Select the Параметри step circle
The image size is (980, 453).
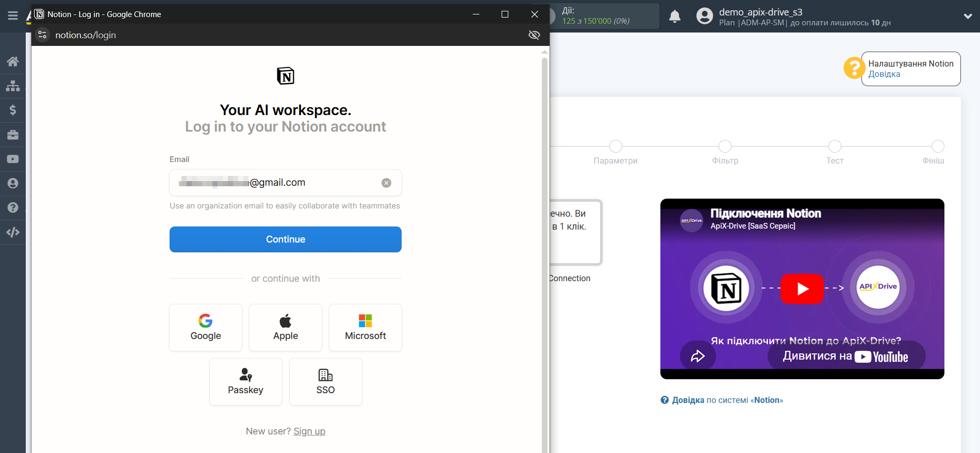(616, 147)
